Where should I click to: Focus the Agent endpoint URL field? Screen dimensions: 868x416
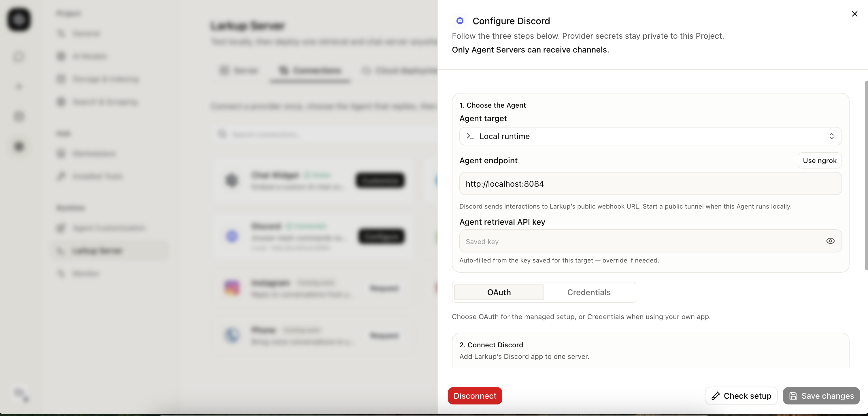[x=650, y=184]
